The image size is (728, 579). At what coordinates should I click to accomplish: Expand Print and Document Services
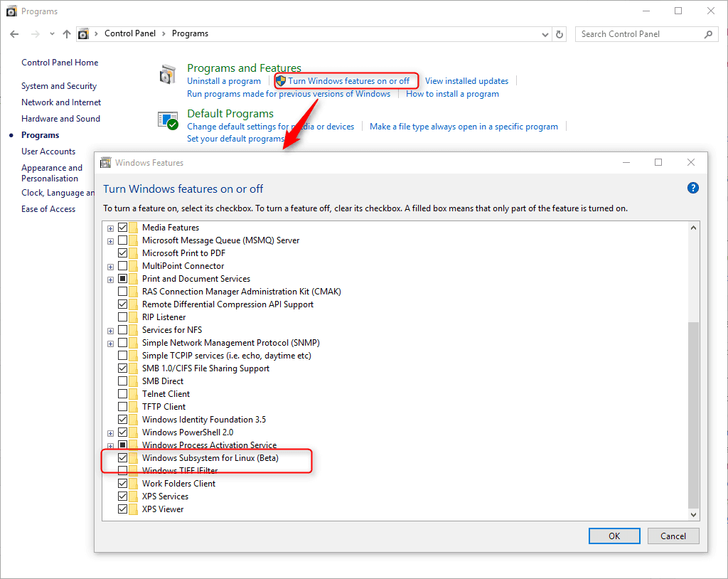click(110, 278)
